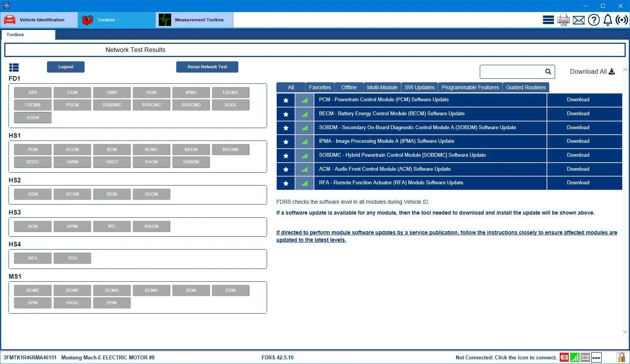Screen dimensions: 630x364
Task: Download the RFA Module Software Update
Action: click(x=578, y=183)
